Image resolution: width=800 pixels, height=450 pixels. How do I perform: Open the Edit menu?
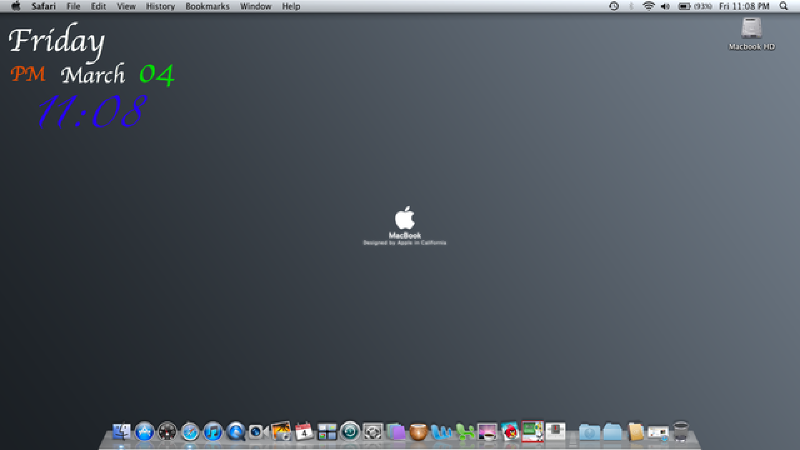tap(98, 6)
